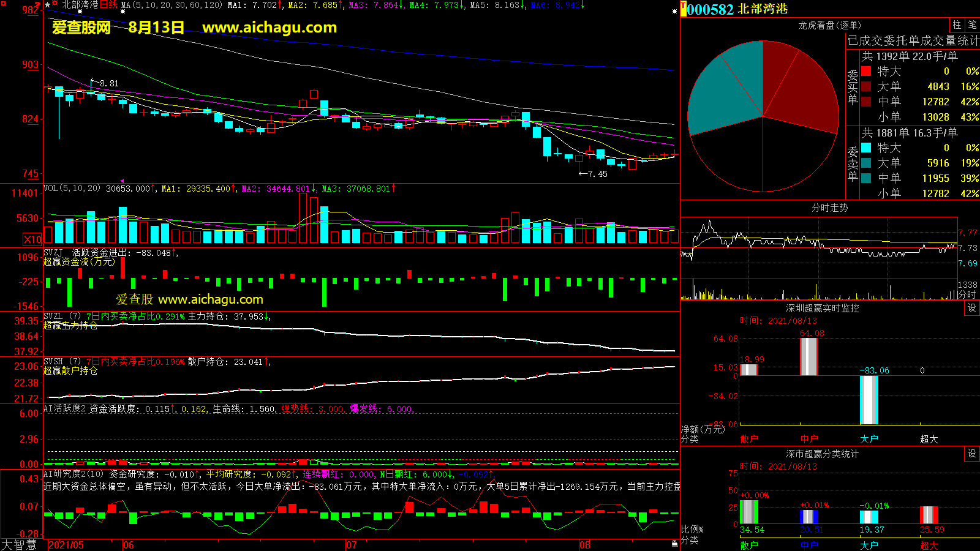Open 设 settings for 深市超赢分类统计
The width and height of the screenshot is (980, 551).
coord(972,454)
